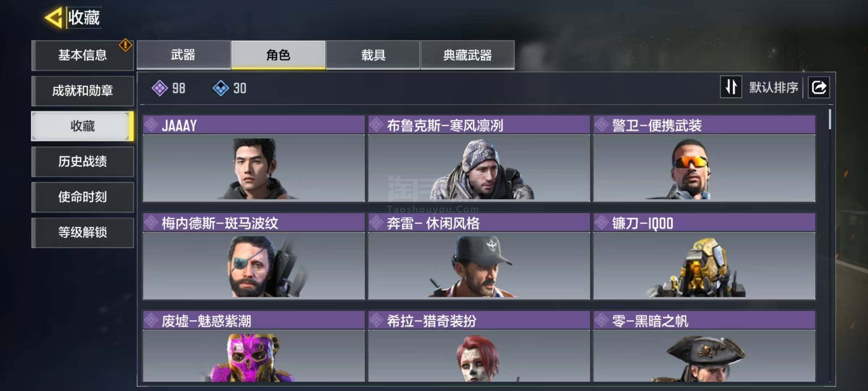868x391 pixels.
Task: Click the orange warning badge on 基本信息
Action: pyautogui.click(x=125, y=45)
